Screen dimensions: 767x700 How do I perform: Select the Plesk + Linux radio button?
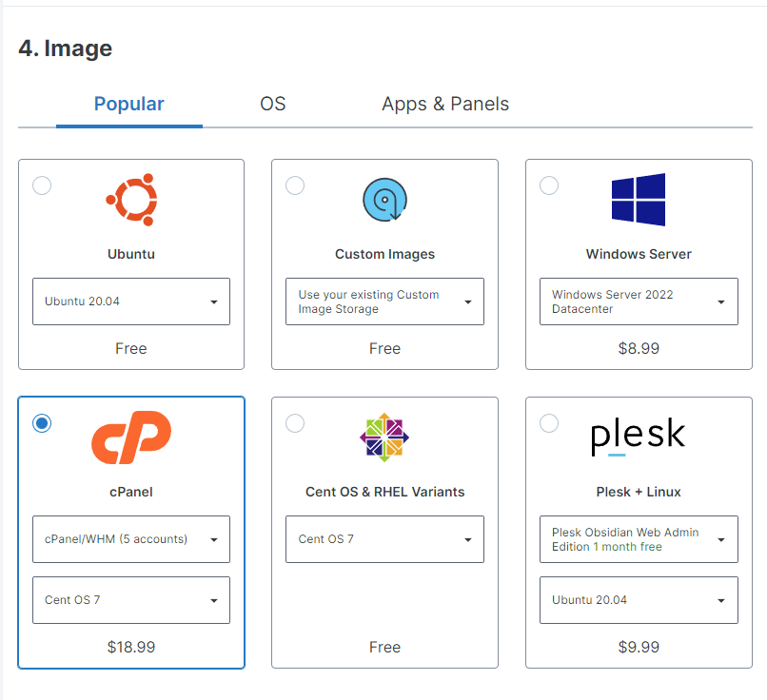[x=549, y=423]
